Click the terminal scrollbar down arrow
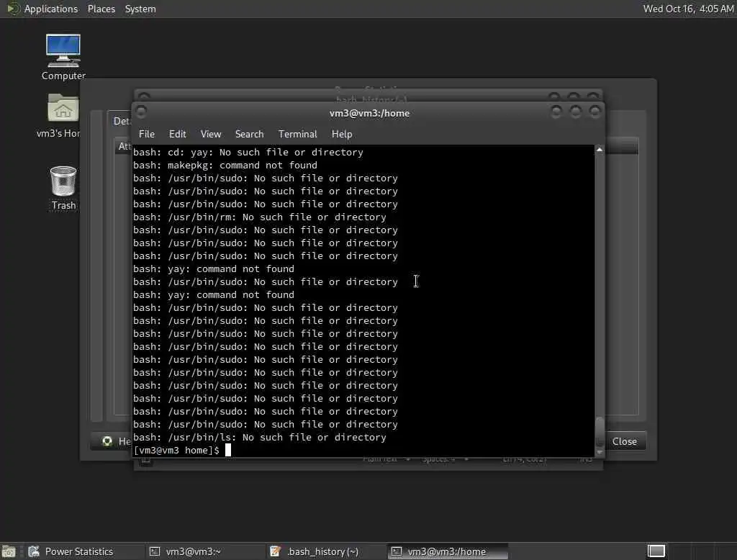The image size is (737, 560). pyautogui.click(x=600, y=452)
